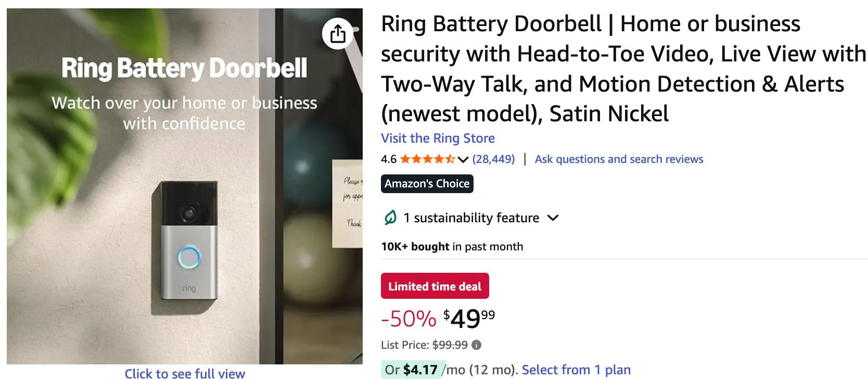Viewport: 868px width, 380px height.
Task: Click the green sustainability leaf icon
Action: pos(389,218)
